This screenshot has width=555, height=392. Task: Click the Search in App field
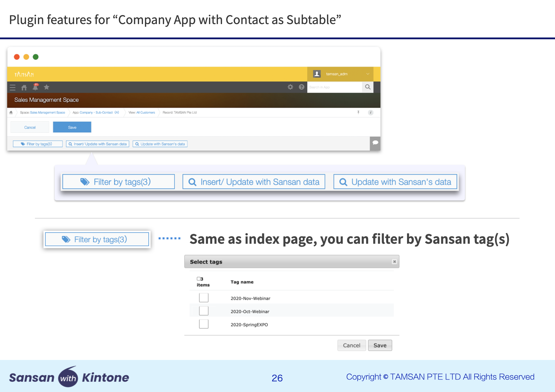coord(334,87)
